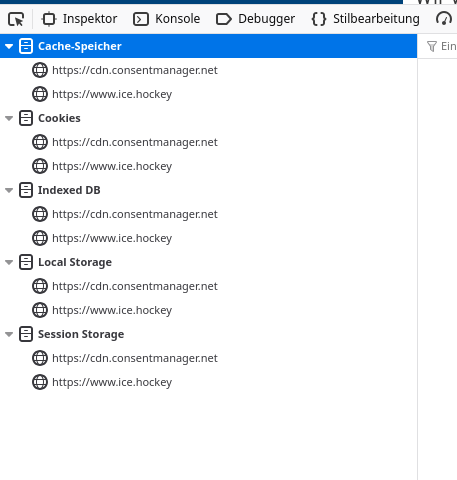This screenshot has width=457, height=480.
Task: Select the Cookies label
Action: pyautogui.click(x=59, y=118)
